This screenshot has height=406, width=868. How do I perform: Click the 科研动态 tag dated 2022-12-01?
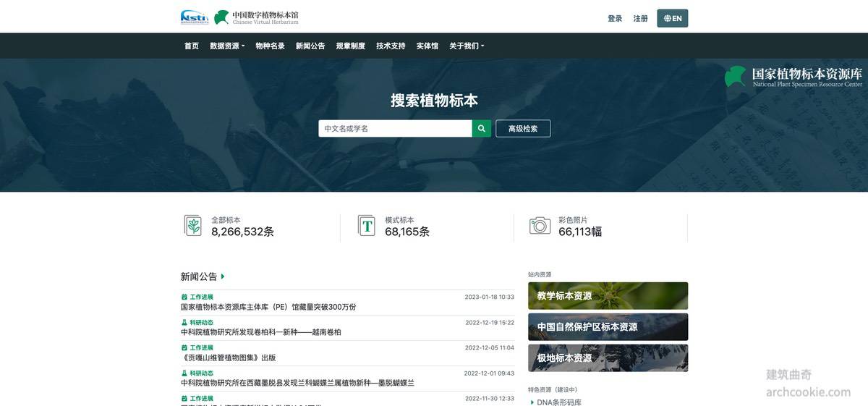[x=197, y=373]
